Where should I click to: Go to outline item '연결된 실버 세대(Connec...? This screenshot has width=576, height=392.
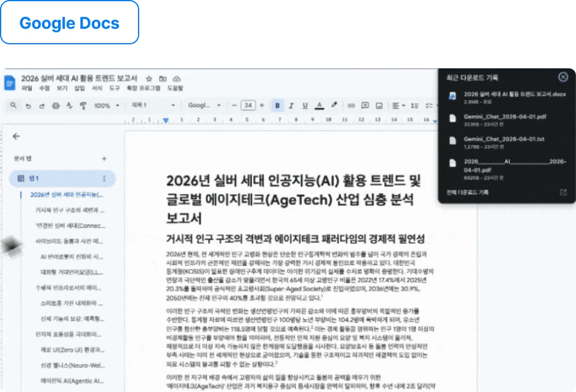pyautogui.click(x=70, y=225)
